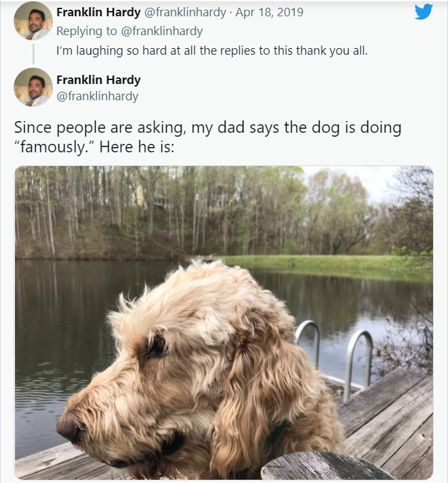This screenshot has width=448, height=483.
Task: Click the bold Franklin Hardy name on the main tweet
Action: pyautogui.click(x=98, y=80)
